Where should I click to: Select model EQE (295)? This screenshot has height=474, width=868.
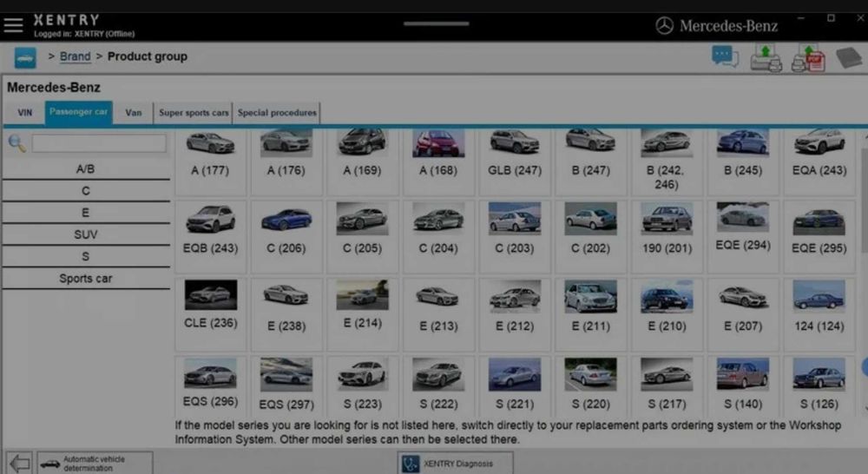[819, 236]
